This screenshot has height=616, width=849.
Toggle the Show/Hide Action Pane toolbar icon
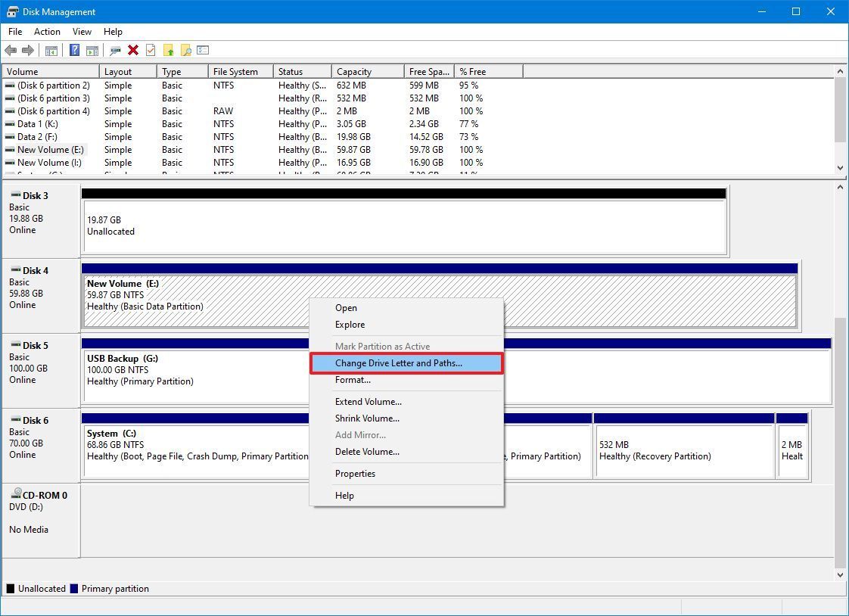point(92,50)
